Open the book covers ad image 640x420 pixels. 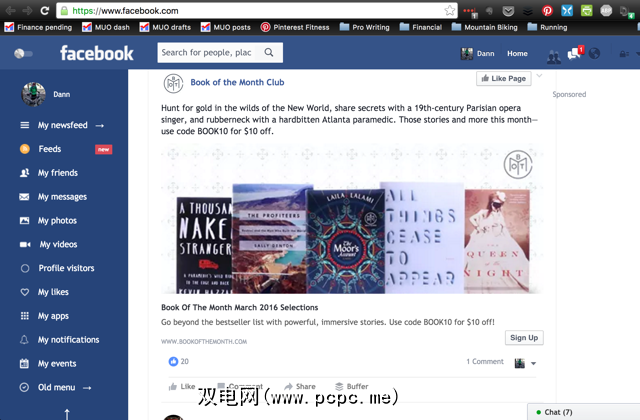click(352, 219)
